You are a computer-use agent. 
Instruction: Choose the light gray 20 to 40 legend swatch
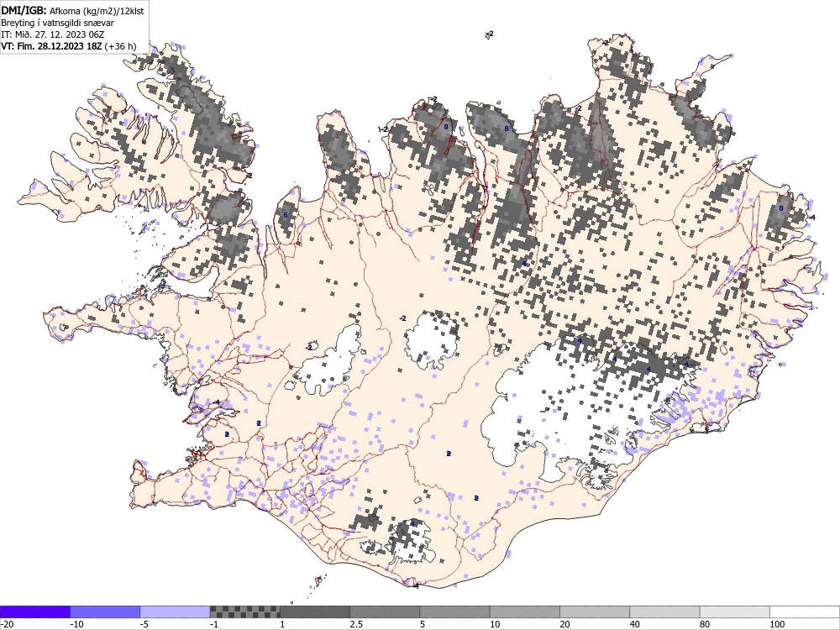point(595,612)
